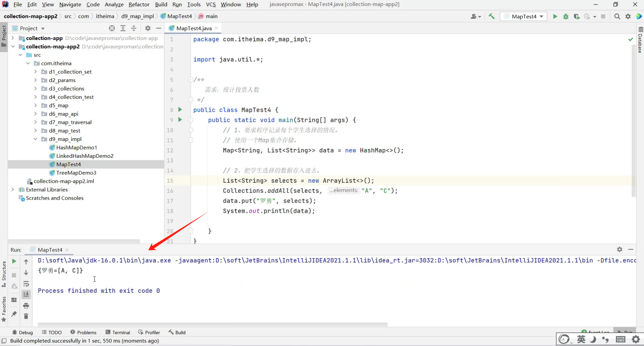Click Select Opened File target icon

coord(112,28)
